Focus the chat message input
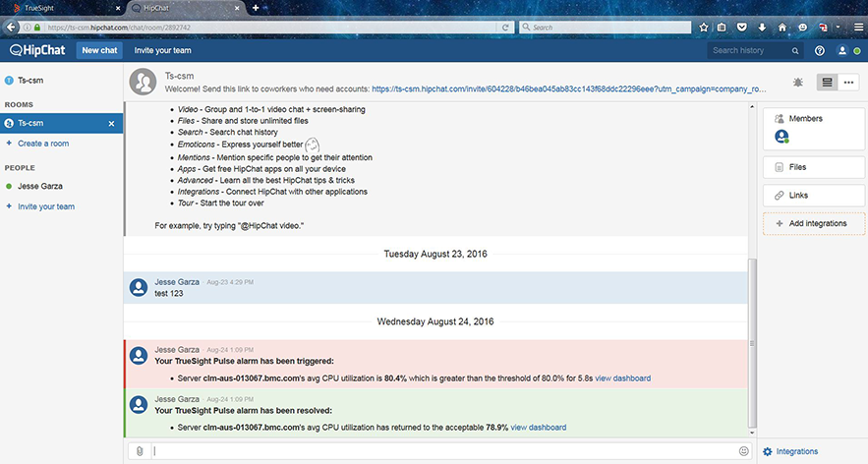 [x=443, y=451]
